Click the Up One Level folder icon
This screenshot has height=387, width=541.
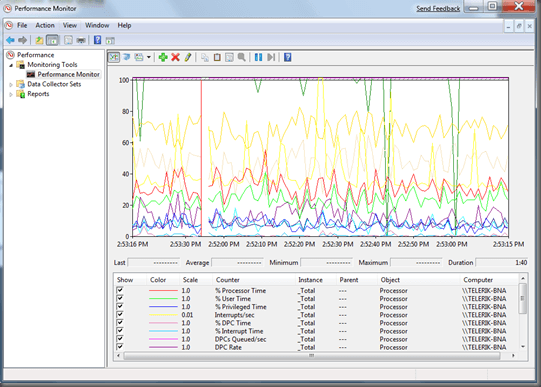click(39, 40)
